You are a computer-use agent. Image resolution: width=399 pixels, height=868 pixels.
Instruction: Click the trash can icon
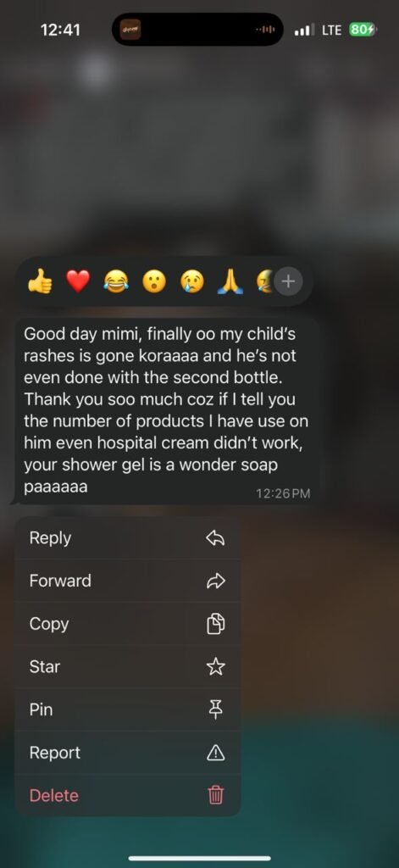pos(215,795)
